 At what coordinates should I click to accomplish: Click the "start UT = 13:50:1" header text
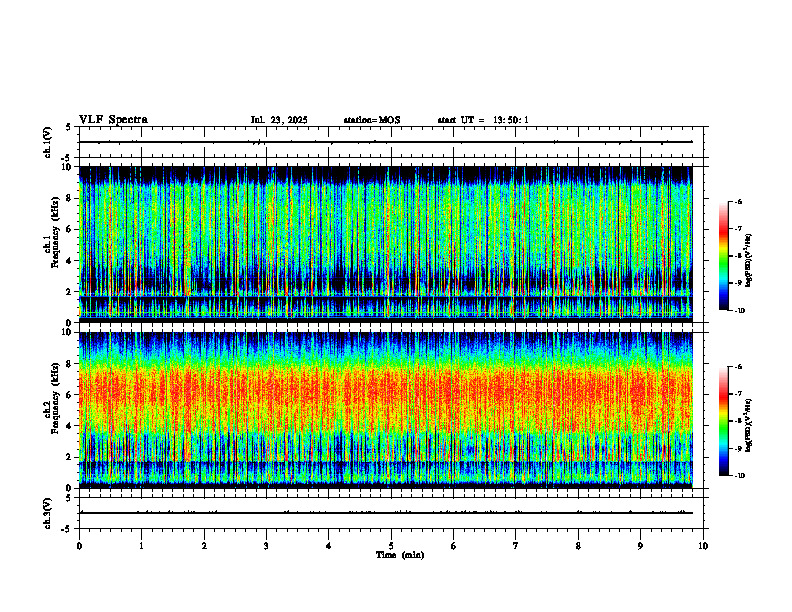[x=483, y=120]
